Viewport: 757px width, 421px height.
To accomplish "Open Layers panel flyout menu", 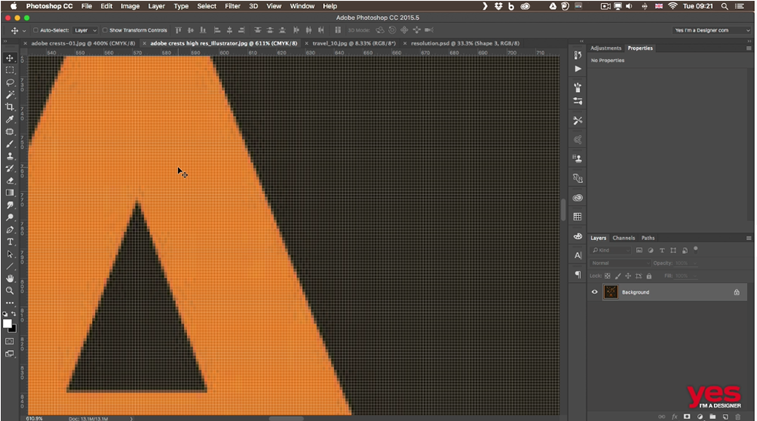I will tap(749, 238).
